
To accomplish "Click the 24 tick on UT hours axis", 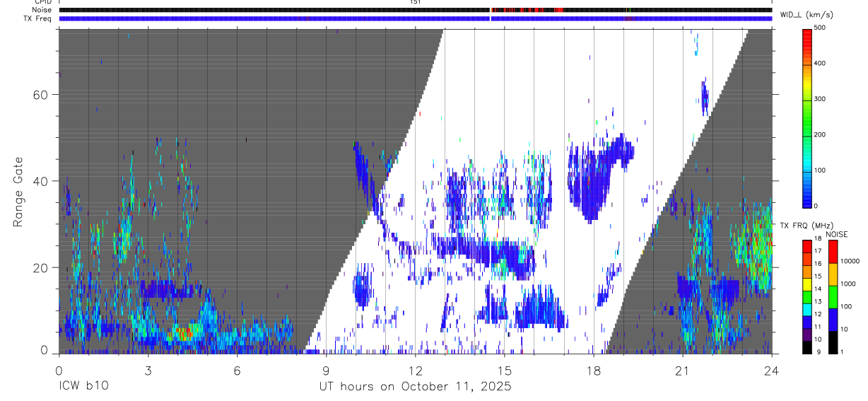I will (772, 371).
